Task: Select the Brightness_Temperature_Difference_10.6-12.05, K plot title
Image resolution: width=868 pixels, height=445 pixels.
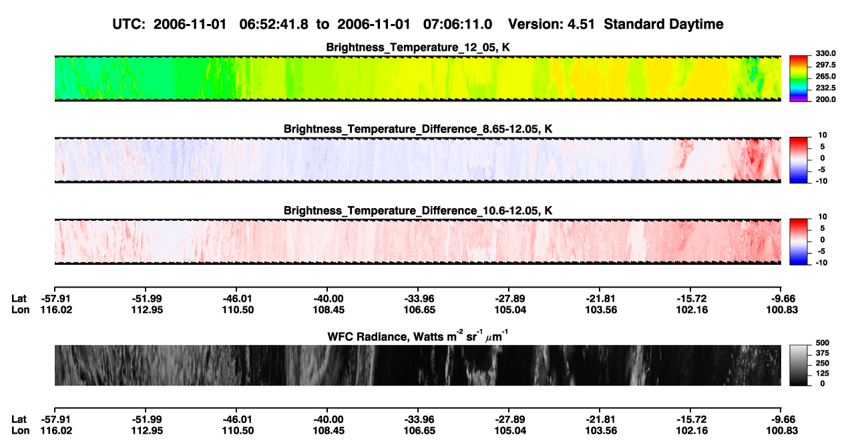Action: coord(418,211)
